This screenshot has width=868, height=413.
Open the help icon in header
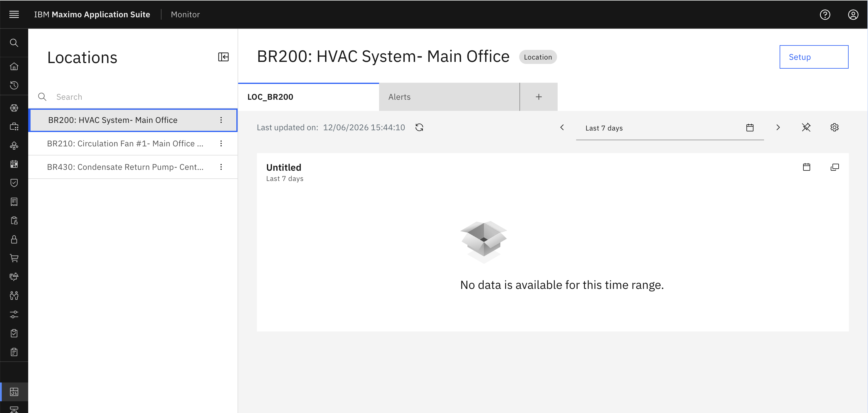point(825,14)
